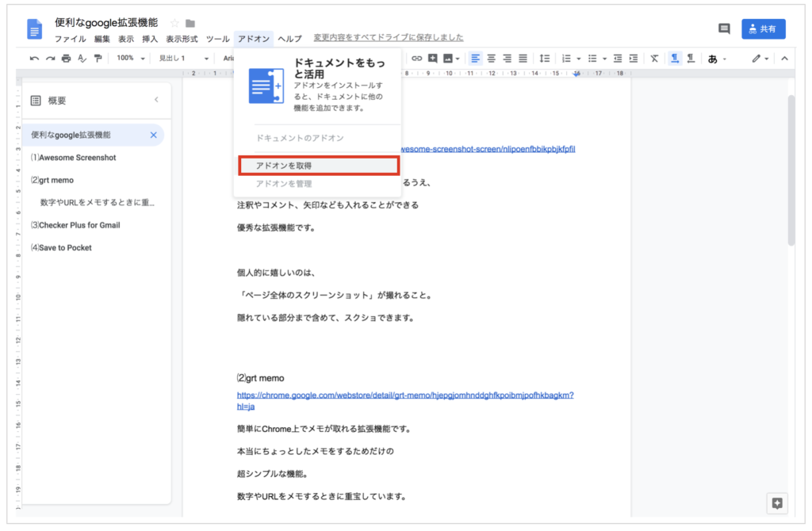812x531 pixels.
Task: Clear formatting with the toolbar icon
Action: (654, 59)
